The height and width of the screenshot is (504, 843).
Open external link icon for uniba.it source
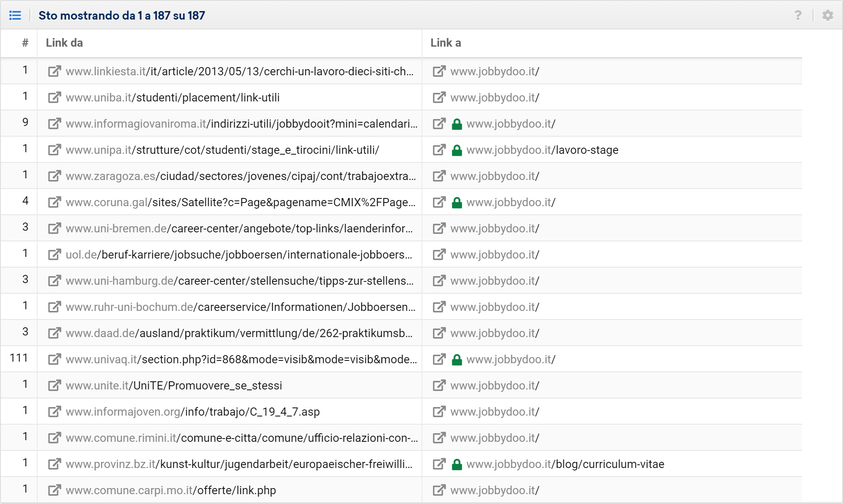pyautogui.click(x=54, y=97)
